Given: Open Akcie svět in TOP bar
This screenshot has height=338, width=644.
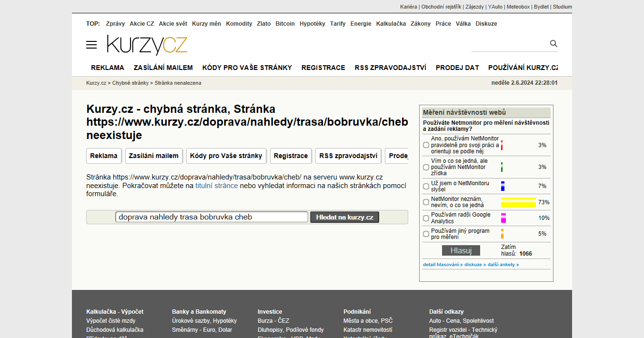Looking at the screenshot, I should tap(173, 24).
